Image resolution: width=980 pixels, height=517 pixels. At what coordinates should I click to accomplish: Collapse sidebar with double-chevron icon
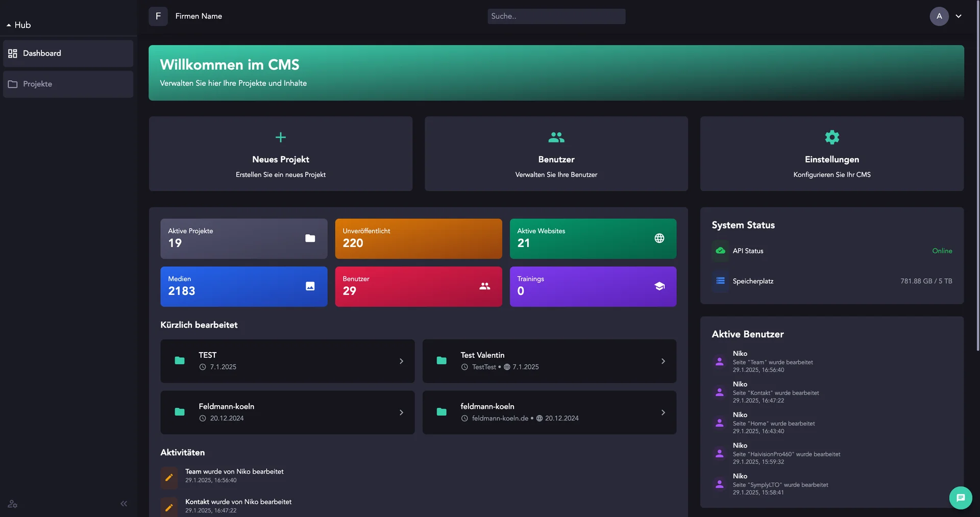click(124, 504)
